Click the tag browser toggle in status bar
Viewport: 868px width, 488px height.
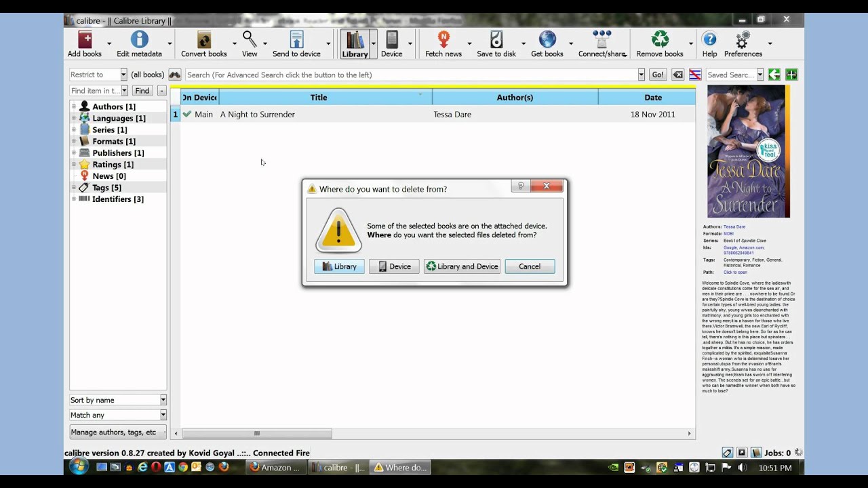[x=727, y=453]
